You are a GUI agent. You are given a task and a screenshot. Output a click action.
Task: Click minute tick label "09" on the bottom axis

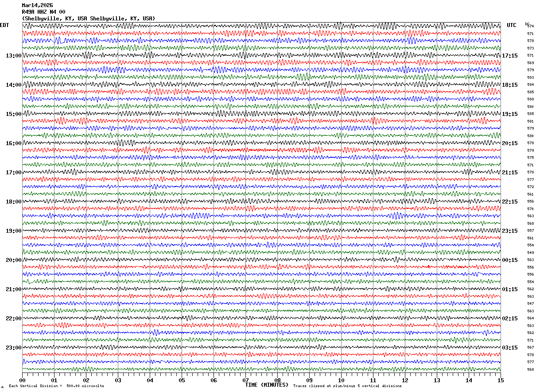[309, 380]
